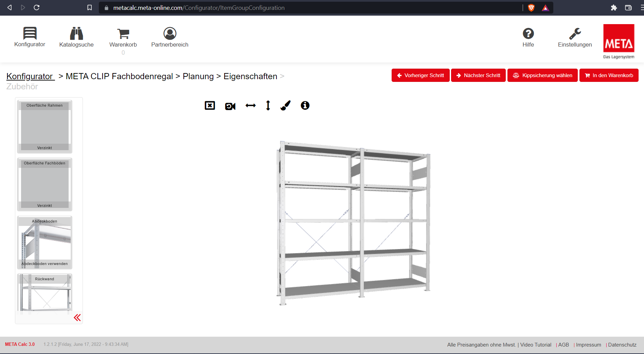This screenshot has height=354, width=644.
Task: Toggle horizontal width dimension arrow
Action: point(251,106)
